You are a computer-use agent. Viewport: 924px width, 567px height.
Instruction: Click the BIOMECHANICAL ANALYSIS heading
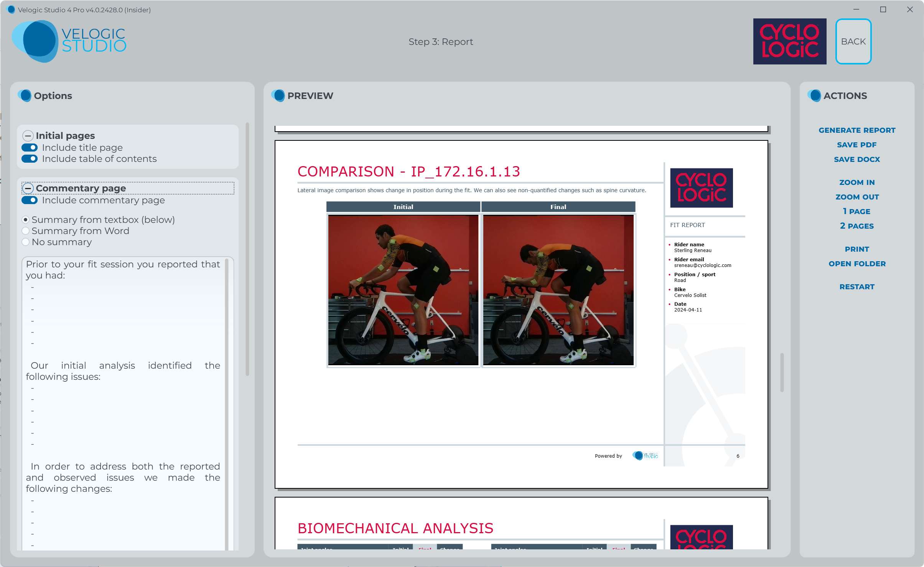click(x=395, y=528)
